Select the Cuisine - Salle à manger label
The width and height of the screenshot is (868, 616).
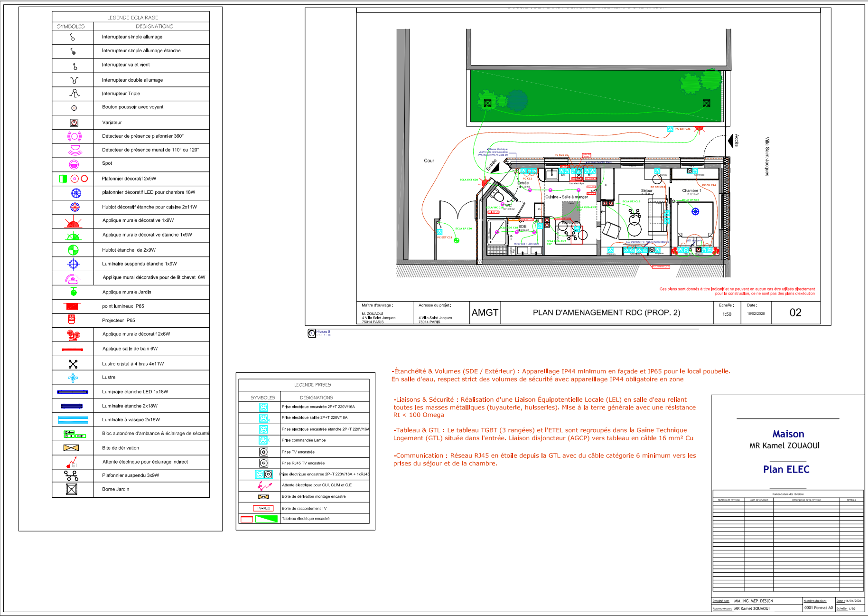click(x=566, y=197)
